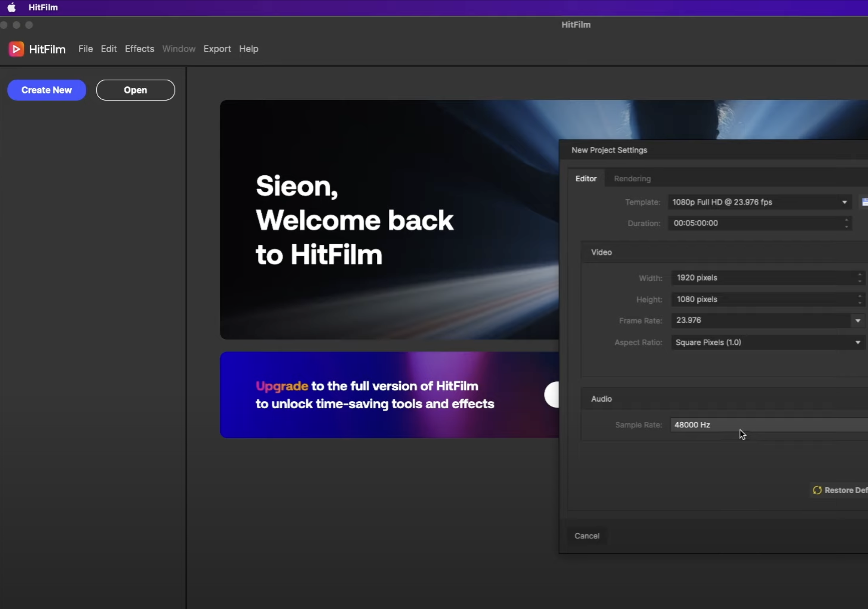
Task: Click the Restore Defaults circular arrow icon
Action: [817, 490]
